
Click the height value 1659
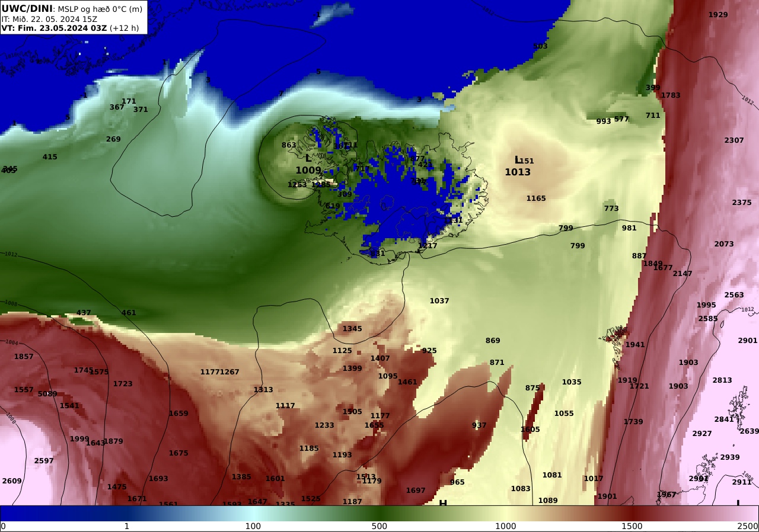[178, 414]
